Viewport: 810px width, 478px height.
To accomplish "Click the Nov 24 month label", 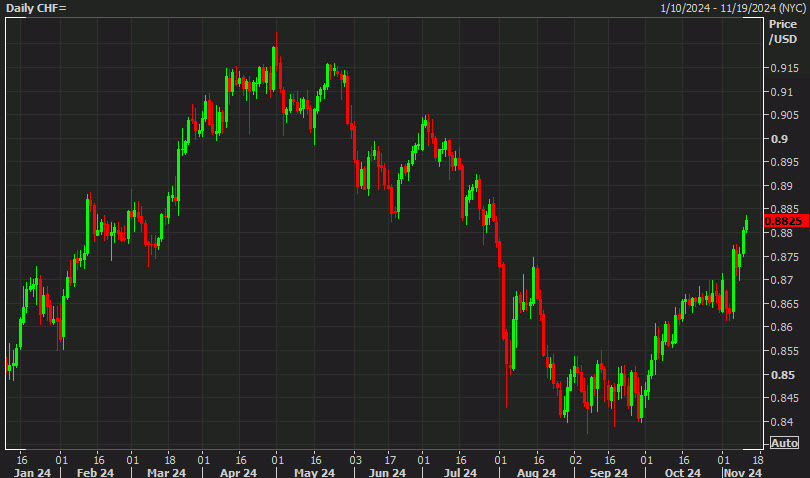I will click(x=743, y=472).
